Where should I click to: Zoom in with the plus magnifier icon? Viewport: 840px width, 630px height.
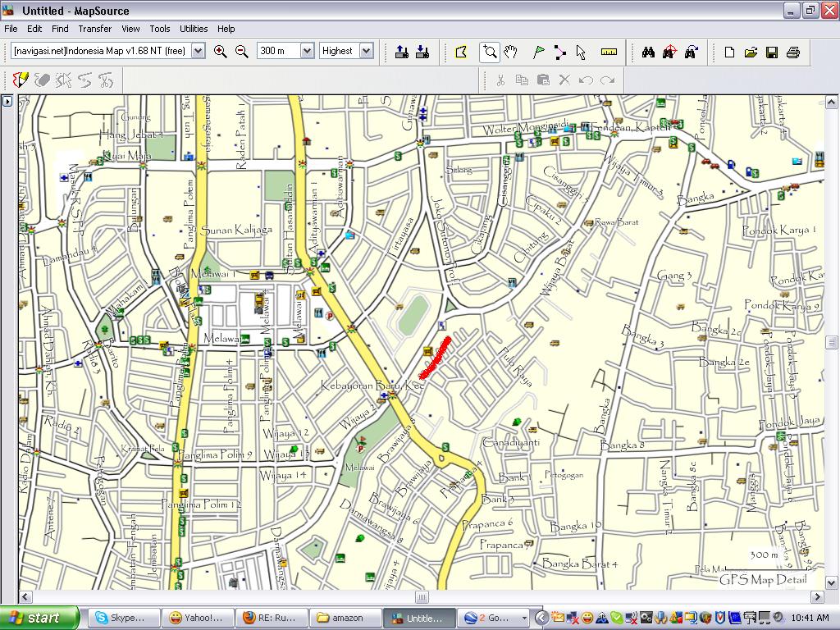coord(221,51)
